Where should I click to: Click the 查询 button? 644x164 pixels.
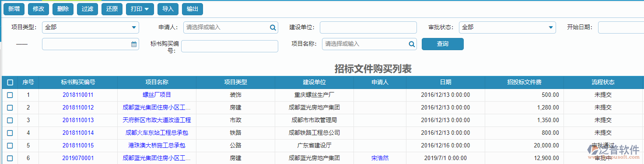click(x=443, y=44)
